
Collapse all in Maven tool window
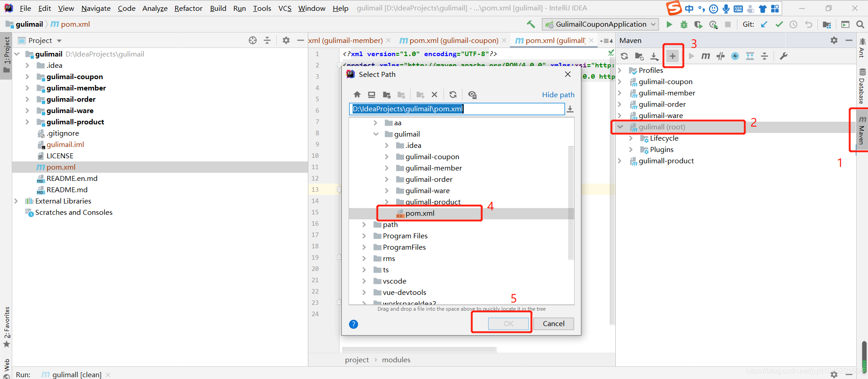[x=764, y=56]
